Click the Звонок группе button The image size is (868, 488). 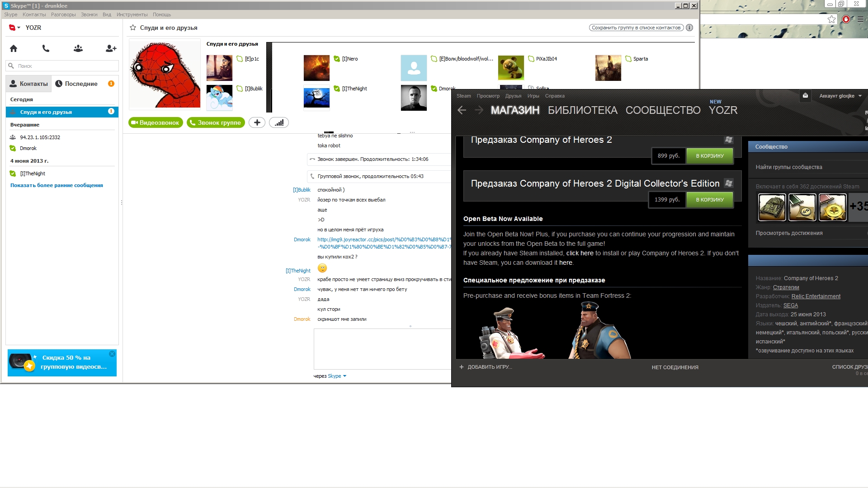216,122
